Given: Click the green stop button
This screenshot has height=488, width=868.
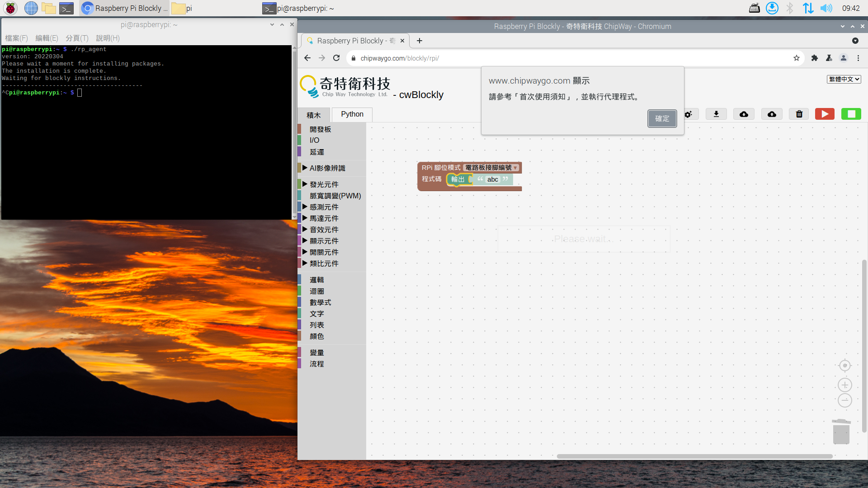Looking at the screenshot, I should 851,114.
